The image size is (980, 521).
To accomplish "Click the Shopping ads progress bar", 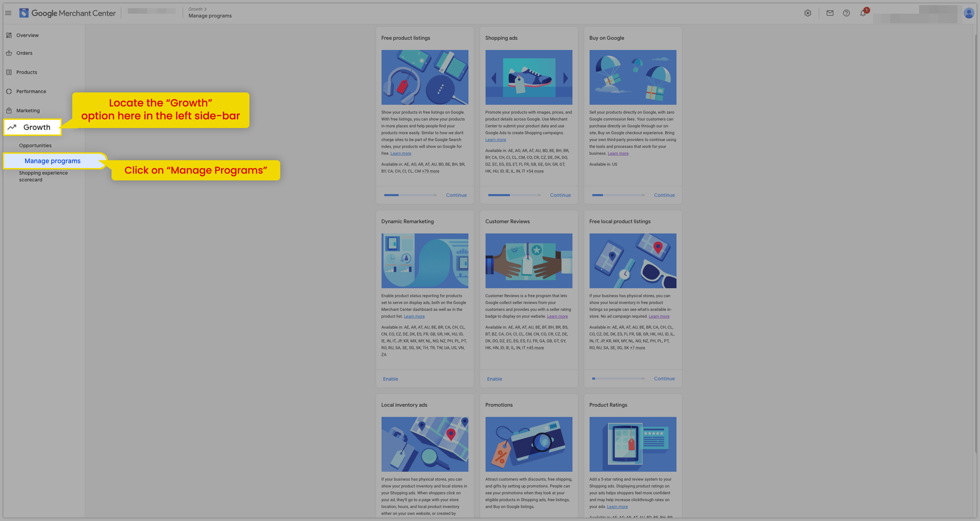I will pyautogui.click(x=514, y=195).
